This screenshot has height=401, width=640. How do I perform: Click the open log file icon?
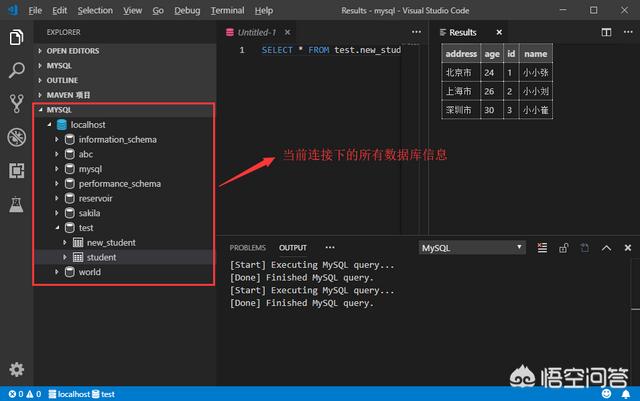click(x=584, y=247)
